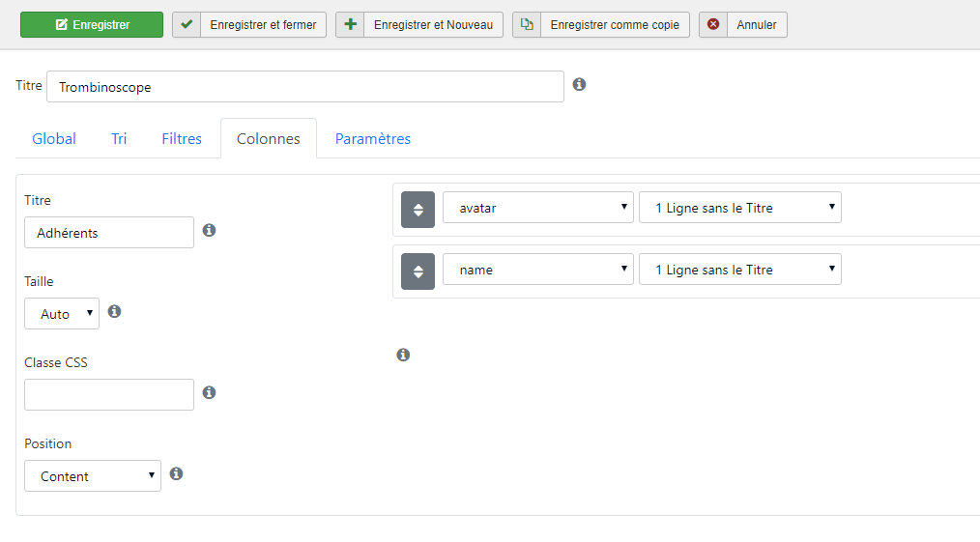Viewport: 980px width, 542px height.
Task: Expand the Taille Auto dropdown
Action: click(62, 313)
